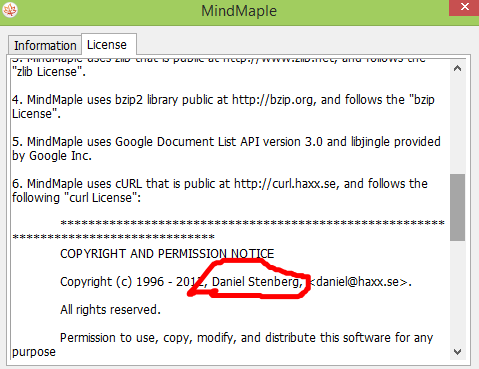Click the 'Permission to use, copy, modify' line
Image resolution: width=479 pixels, height=369 pixels.
coord(246,338)
